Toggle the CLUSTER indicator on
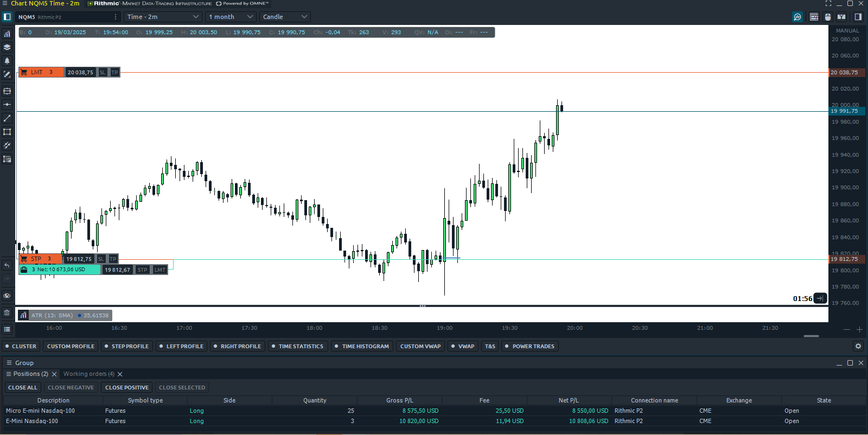This screenshot has height=435, width=868. tap(21, 346)
